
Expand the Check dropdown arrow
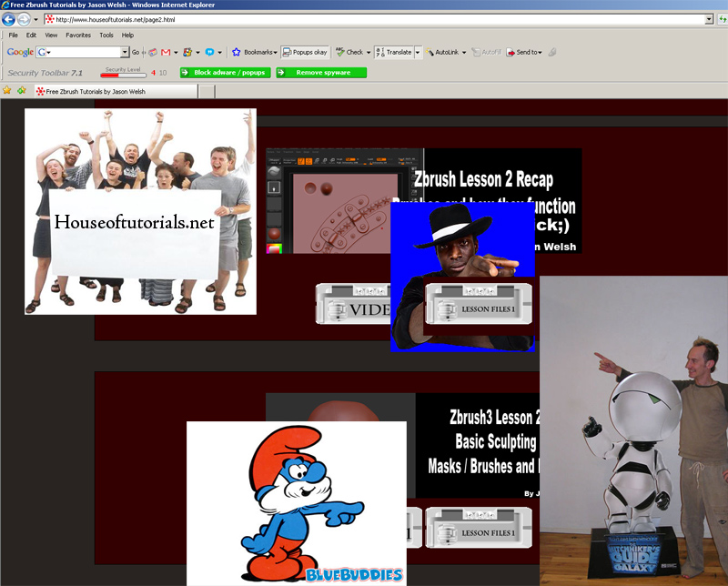(x=369, y=53)
